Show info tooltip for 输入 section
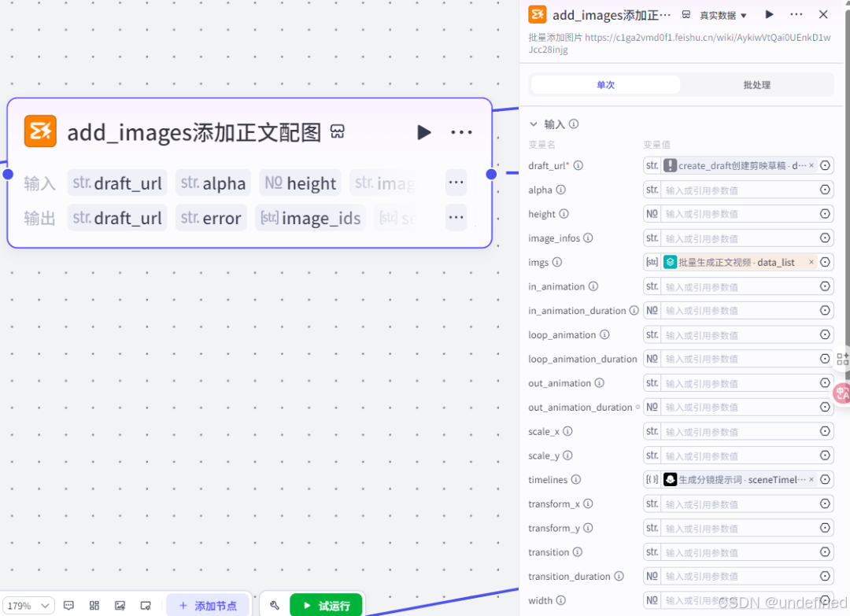This screenshot has width=850, height=616. 574,124
